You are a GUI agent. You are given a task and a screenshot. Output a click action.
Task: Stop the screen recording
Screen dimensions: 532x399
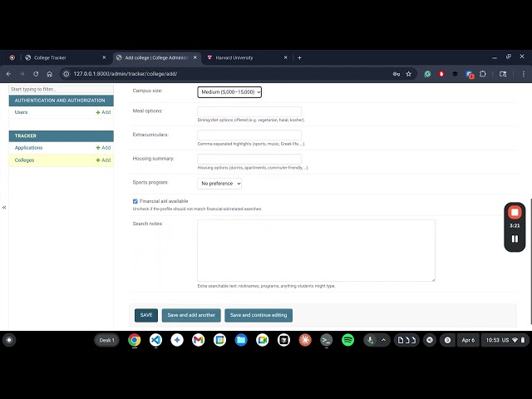point(515,213)
